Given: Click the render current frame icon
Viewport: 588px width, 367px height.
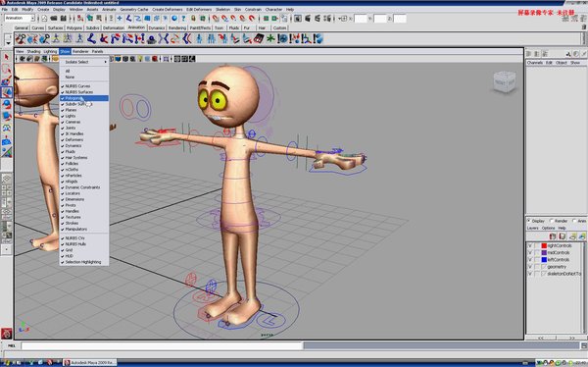Looking at the screenshot, I should click(x=308, y=18).
